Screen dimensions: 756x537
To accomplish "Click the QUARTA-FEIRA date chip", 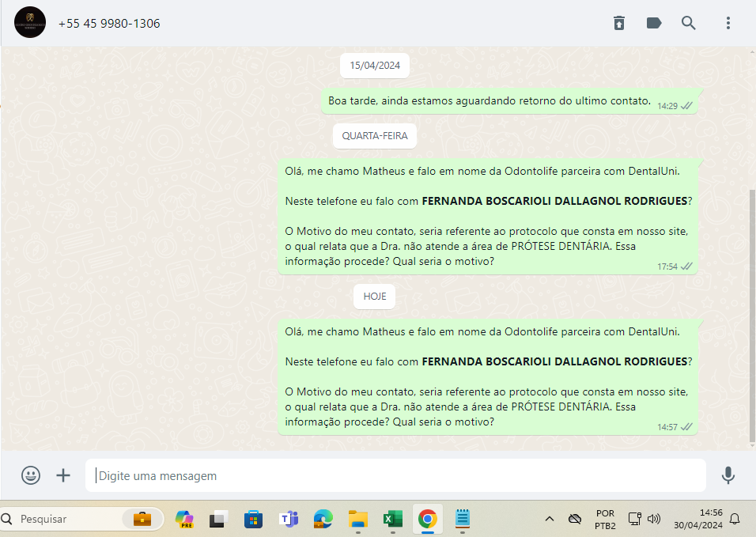I will point(375,136).
